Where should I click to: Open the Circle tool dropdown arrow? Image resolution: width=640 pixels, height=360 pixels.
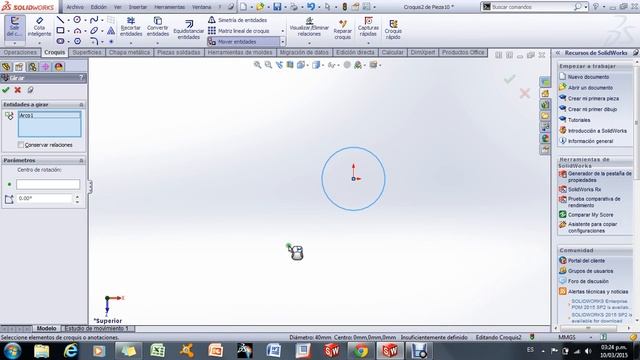click(84, 20)
